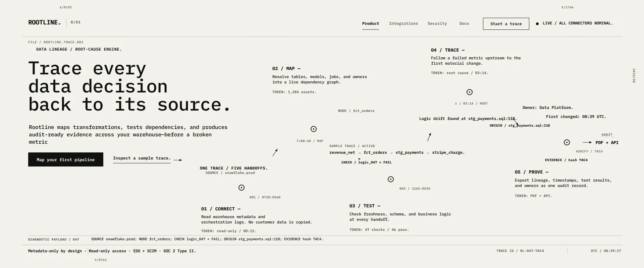Click the R/01 tag beside logo
Image resolution: width=644 pixels, height=268 pixels.
75,22
